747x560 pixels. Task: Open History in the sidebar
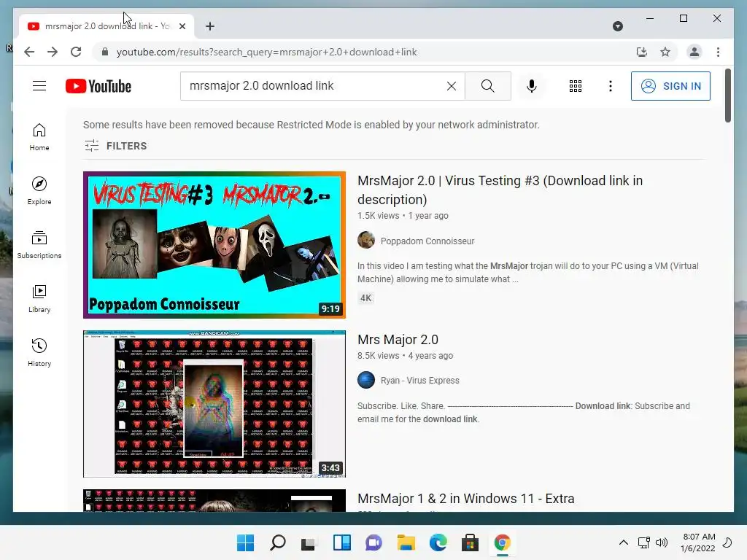point(39,352)
